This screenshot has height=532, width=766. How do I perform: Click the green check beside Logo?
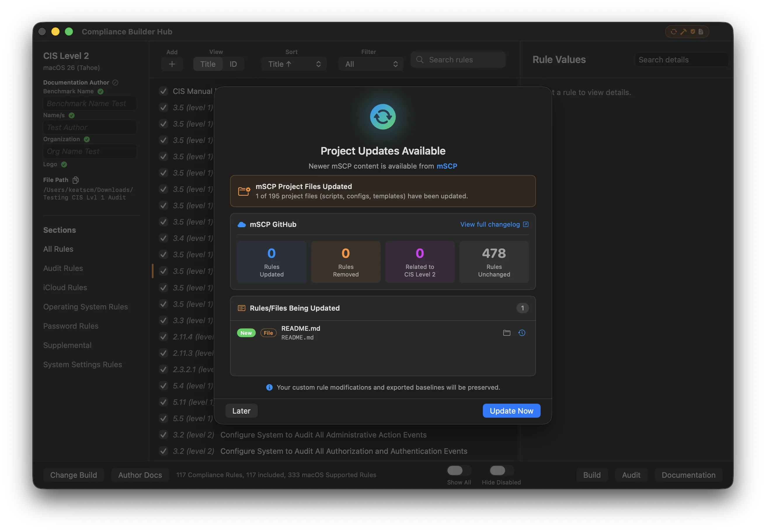[64, 164]
